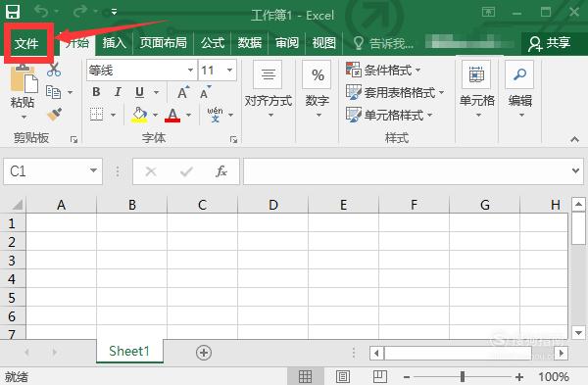Apply the red Font Color A

click(172, 115)
